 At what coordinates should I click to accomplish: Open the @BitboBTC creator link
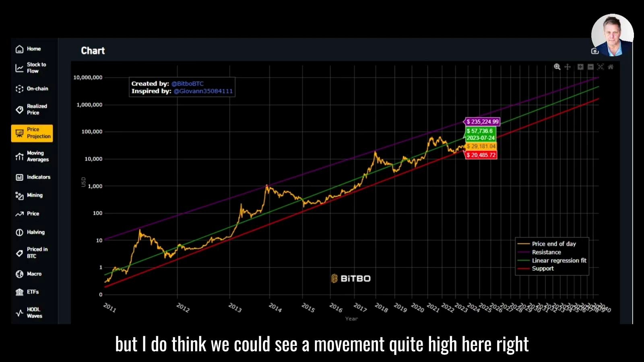pos(188,84)
